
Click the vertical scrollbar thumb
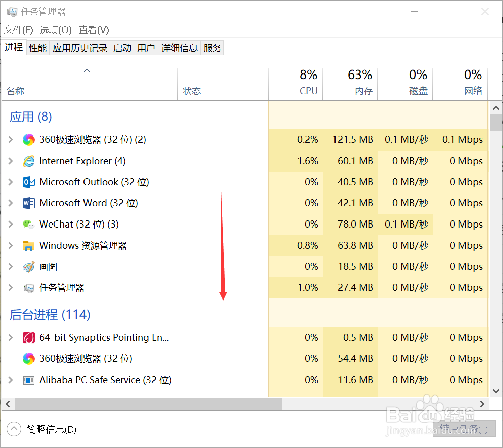click(496, 122)
